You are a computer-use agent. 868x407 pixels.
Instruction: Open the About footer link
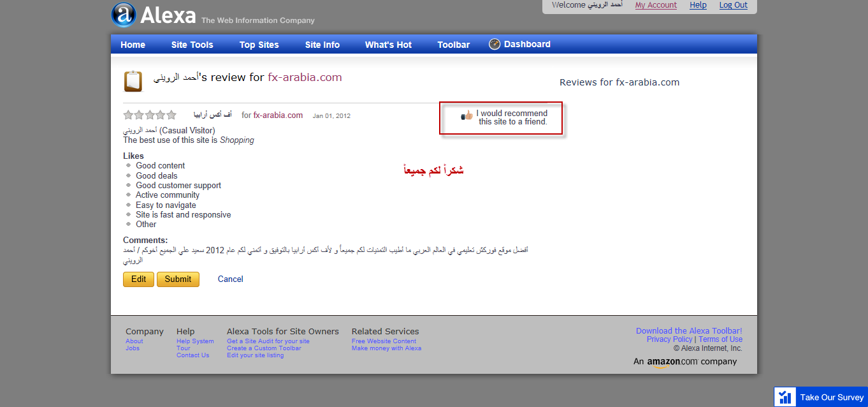click(134, 341)
